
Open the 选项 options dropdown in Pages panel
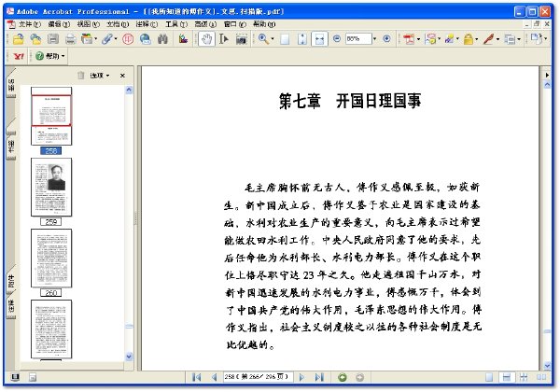coord(100,76)
